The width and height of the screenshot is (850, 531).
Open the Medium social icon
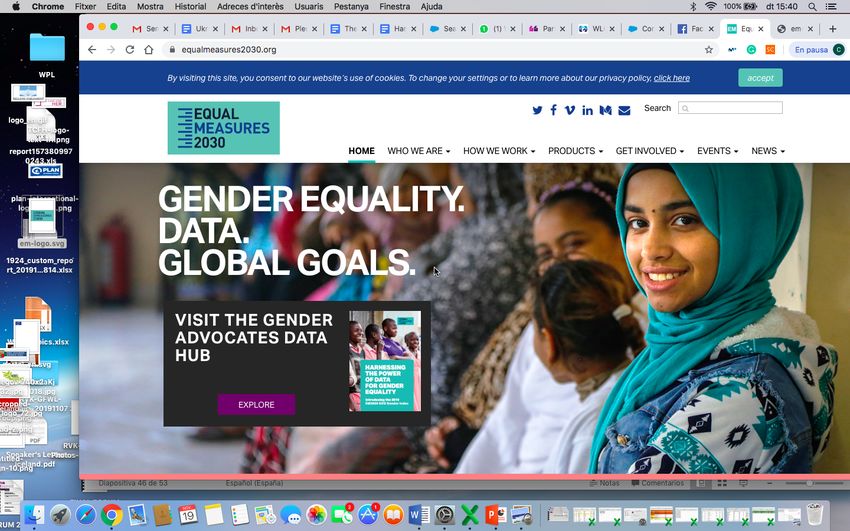[606, 110]
